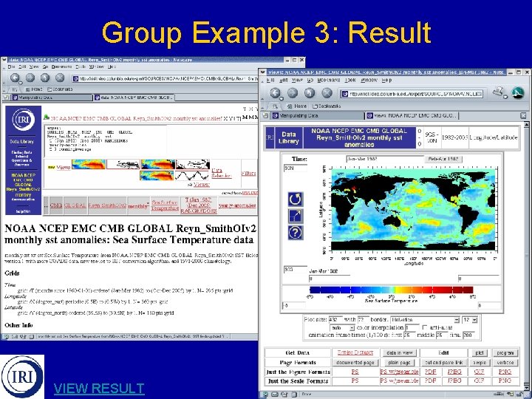Viewport: 532px width, 399px height.
Task: Click the Data Selection link in rear window
Action: pos(221,173)
